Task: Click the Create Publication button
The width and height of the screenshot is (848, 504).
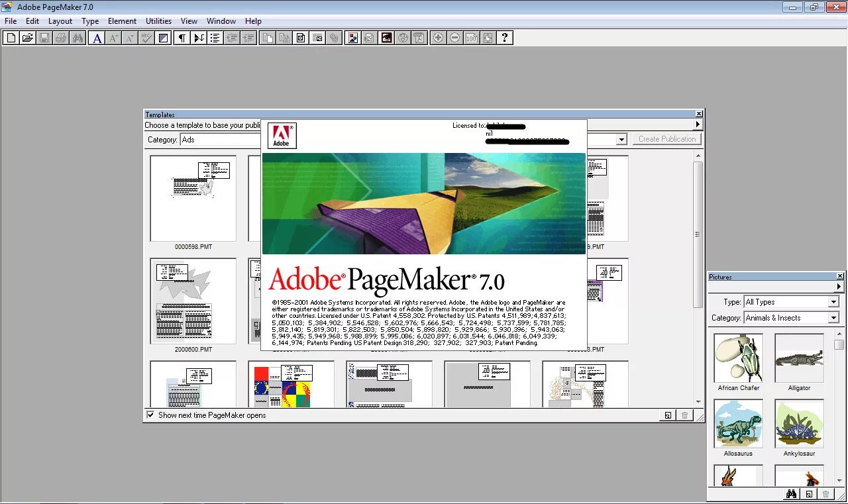Action: 666,139
